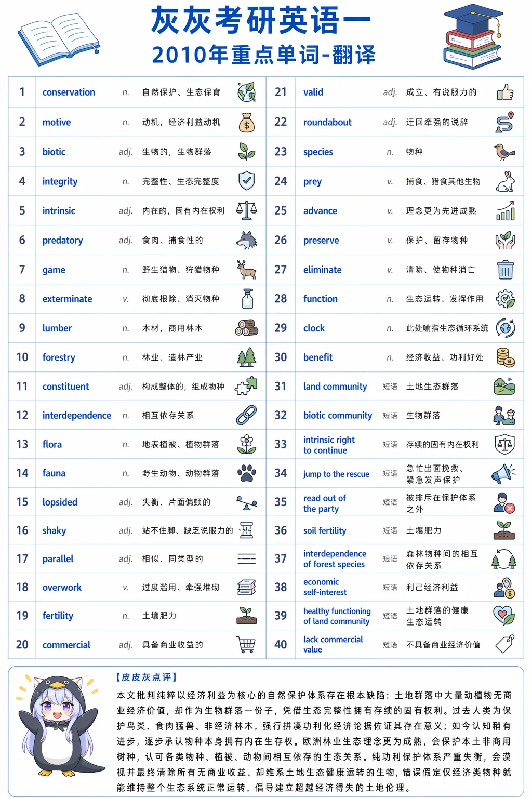Click the stacked books icon beside overwork
Screen dimensions: 532x798
[x=246, y=587]
